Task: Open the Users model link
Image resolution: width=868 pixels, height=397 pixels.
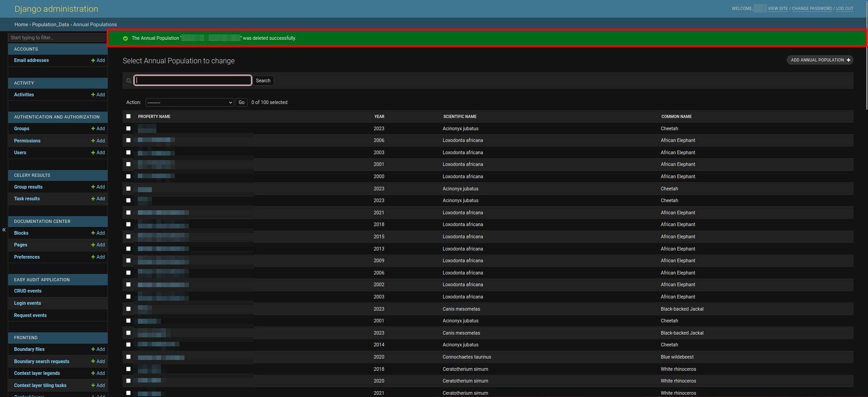Action: point(20,153)
